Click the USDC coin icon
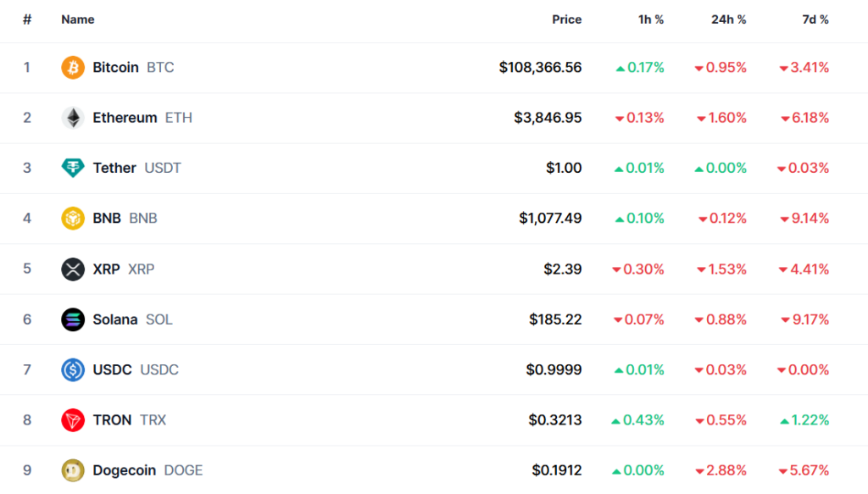 coord(73,369)
